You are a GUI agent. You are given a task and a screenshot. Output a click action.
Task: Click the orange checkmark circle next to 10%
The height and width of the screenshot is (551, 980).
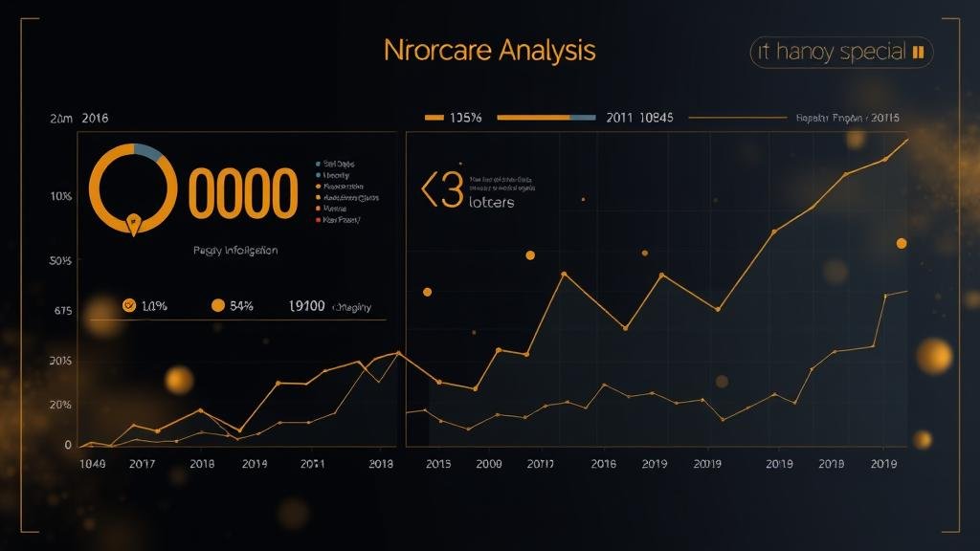click(x=129, y=306)
